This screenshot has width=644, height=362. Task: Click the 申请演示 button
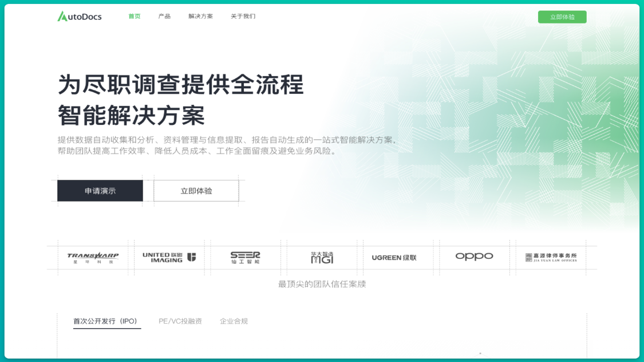pyautogui.click(x=100, y=190)
